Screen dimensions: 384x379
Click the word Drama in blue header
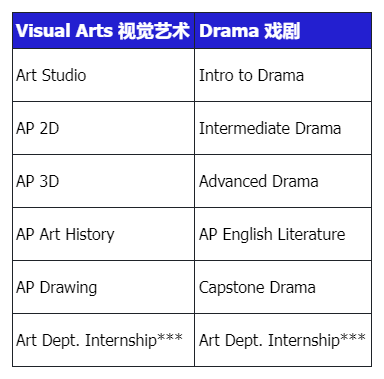229,31
